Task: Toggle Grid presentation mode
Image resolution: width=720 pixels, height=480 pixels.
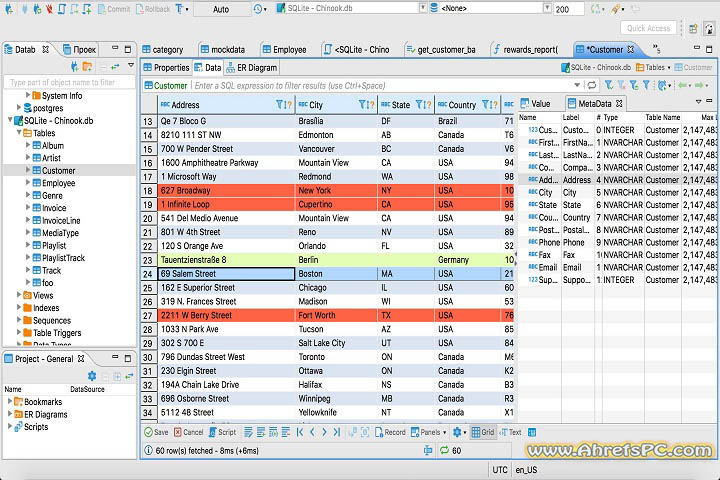Action: point(483,432)
